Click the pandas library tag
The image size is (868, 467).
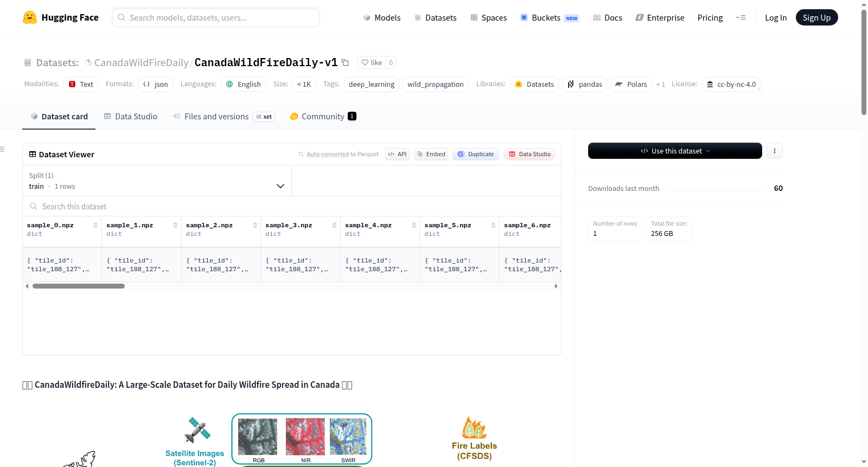[x=585, y=84]
